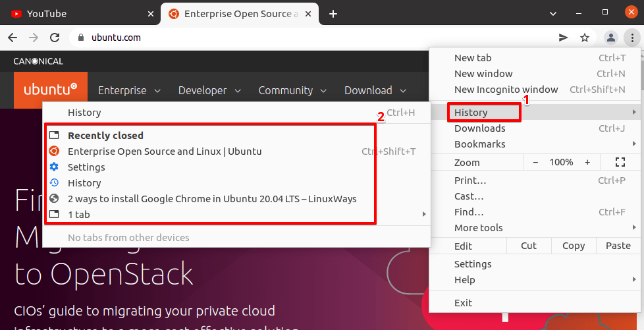
Task: Click the History clock icon in submenu
Action: [x=54, y=182]
